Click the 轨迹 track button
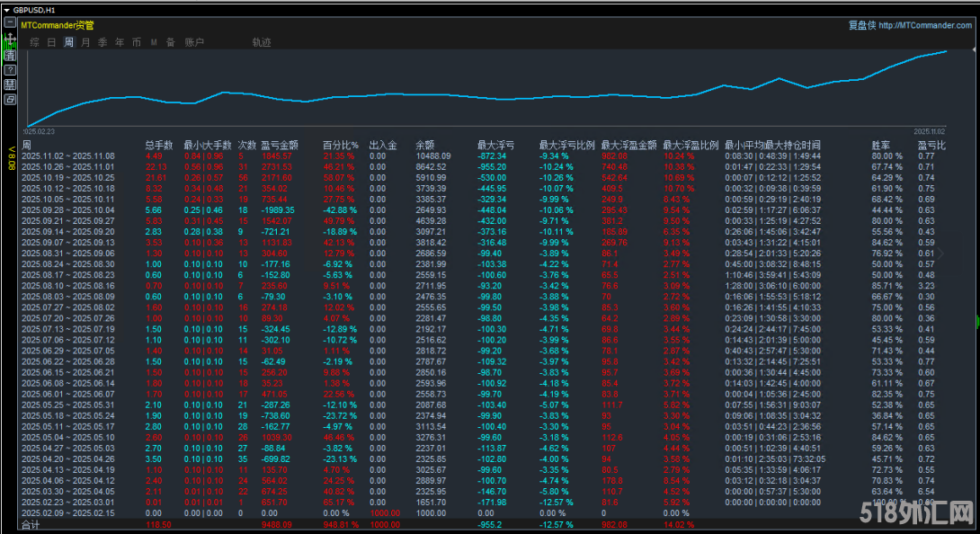 point(263,41)
